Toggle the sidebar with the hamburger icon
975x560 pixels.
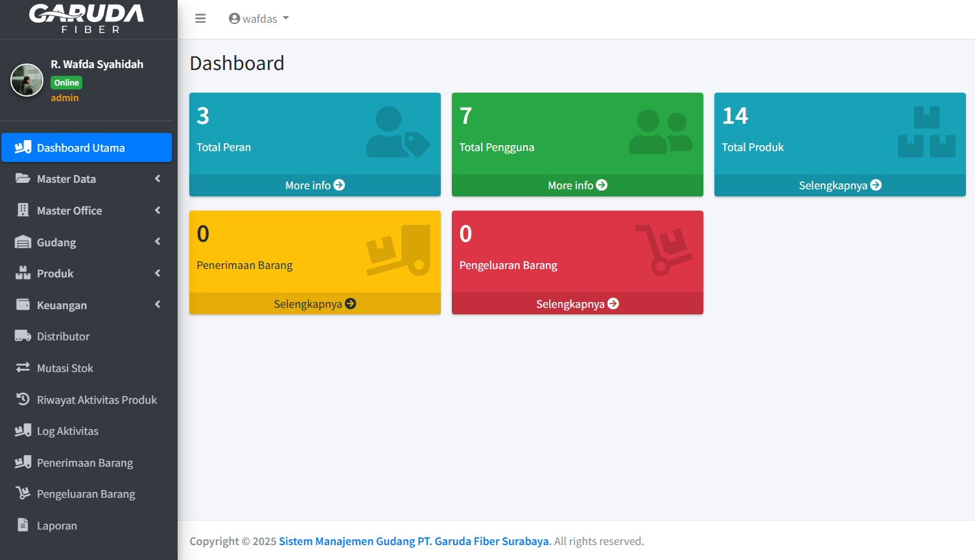tap(200, 18)
